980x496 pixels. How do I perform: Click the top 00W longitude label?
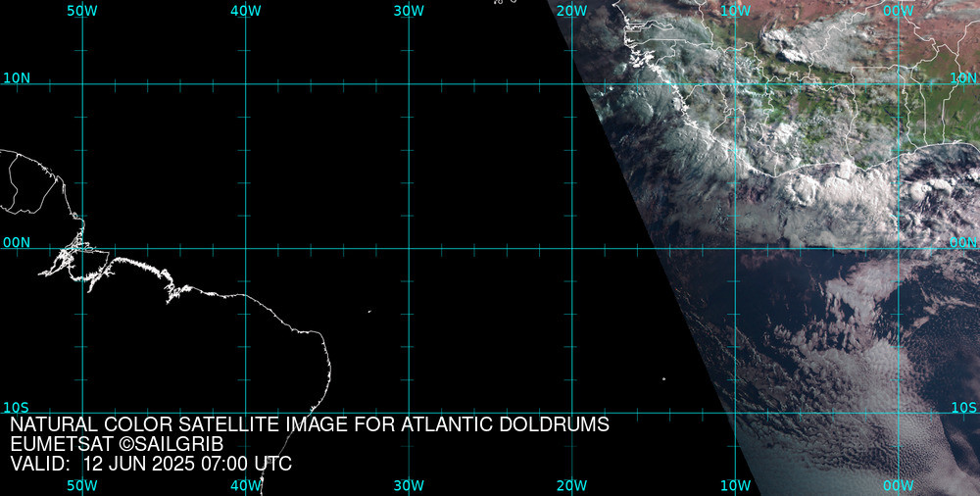[899, 11]
